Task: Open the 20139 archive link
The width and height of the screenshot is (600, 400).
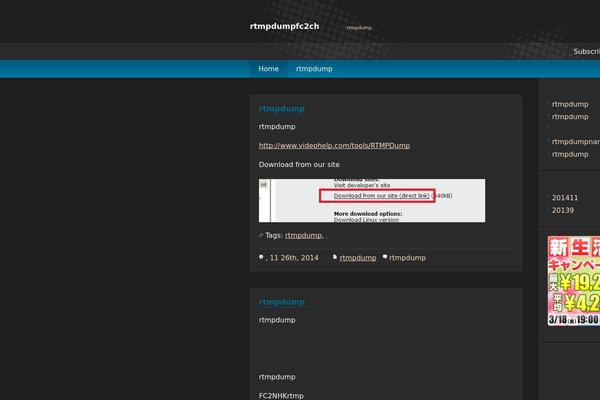Action: 562,210
